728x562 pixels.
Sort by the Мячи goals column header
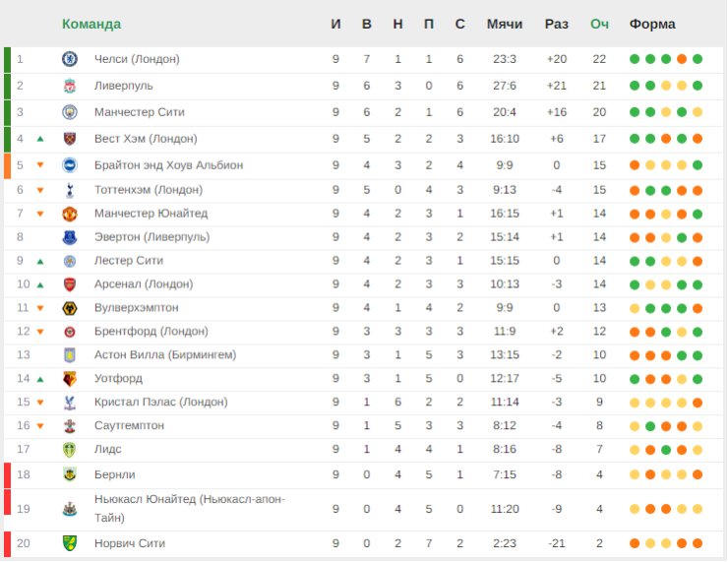click(x=505, y=24)
